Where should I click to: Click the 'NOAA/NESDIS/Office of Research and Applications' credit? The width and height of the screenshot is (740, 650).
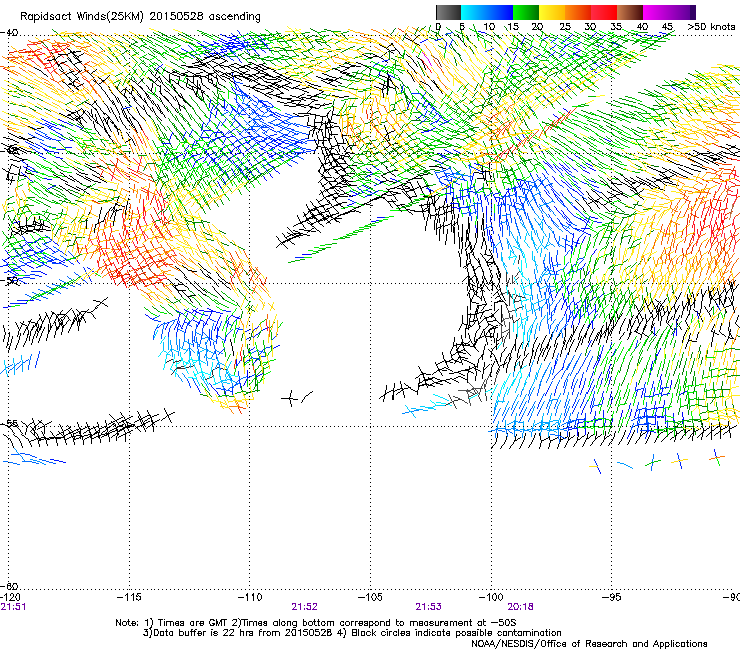[x=589, y=644]
